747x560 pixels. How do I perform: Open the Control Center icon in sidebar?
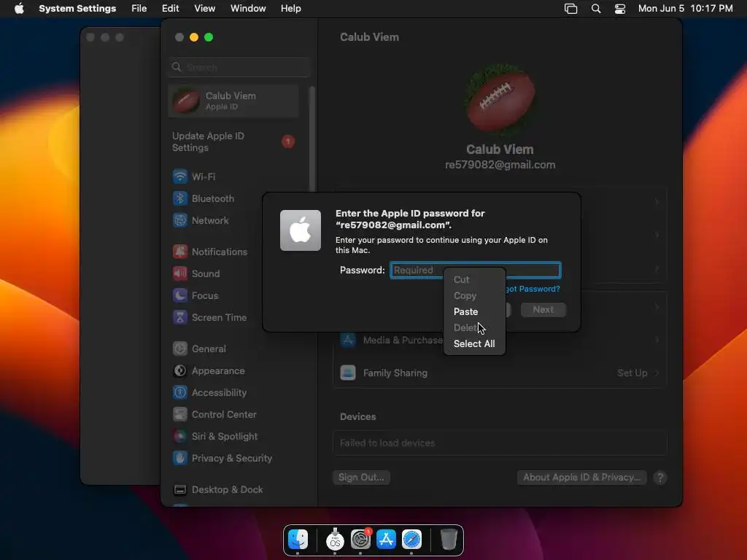[x=179, y=414]
